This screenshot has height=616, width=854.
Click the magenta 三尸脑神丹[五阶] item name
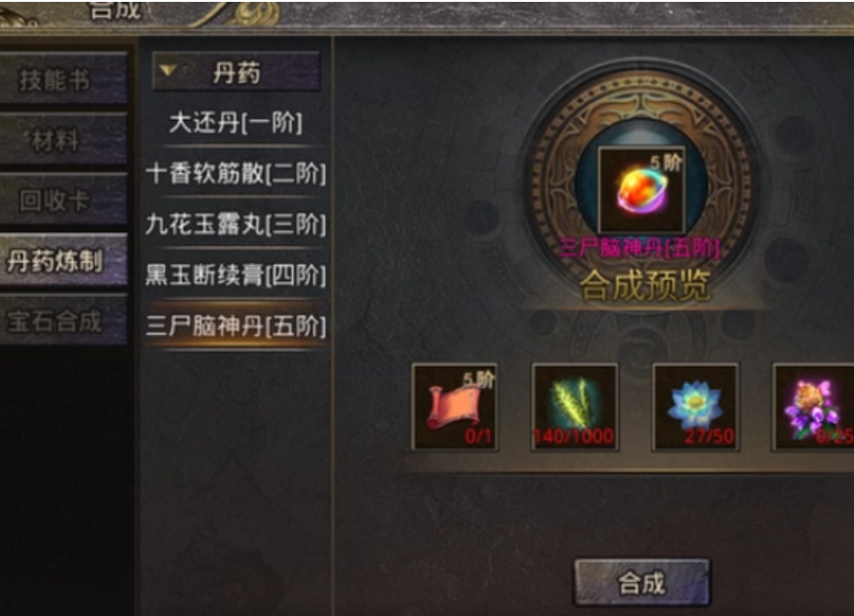(640, 248)
